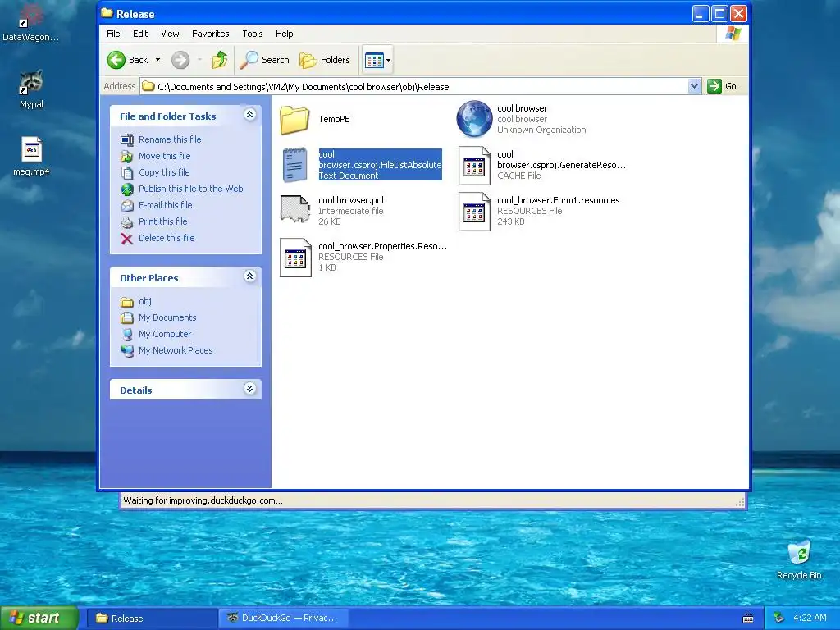Click the red X delete icon
The width and height of the screenshot is (840, 630).
[127, 239]
